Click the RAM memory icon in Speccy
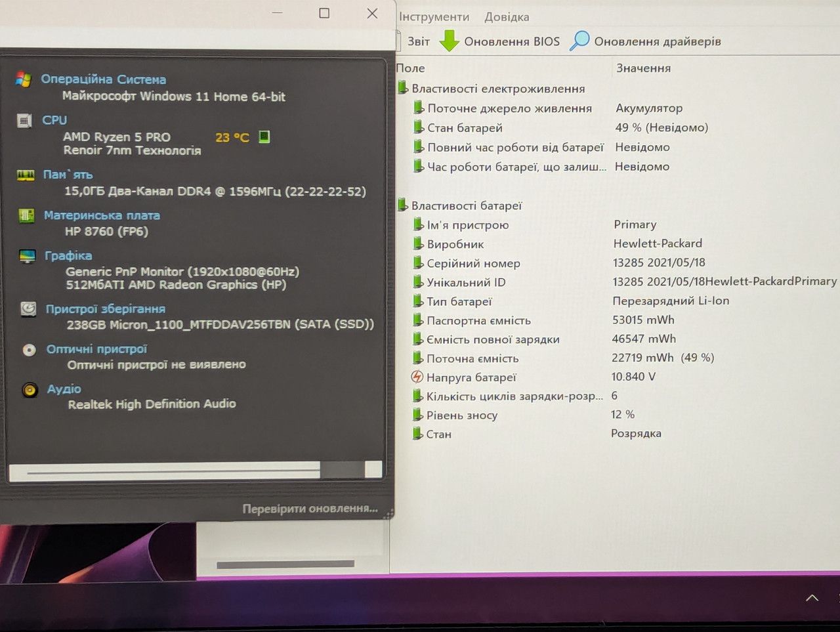 coord(26,175)
